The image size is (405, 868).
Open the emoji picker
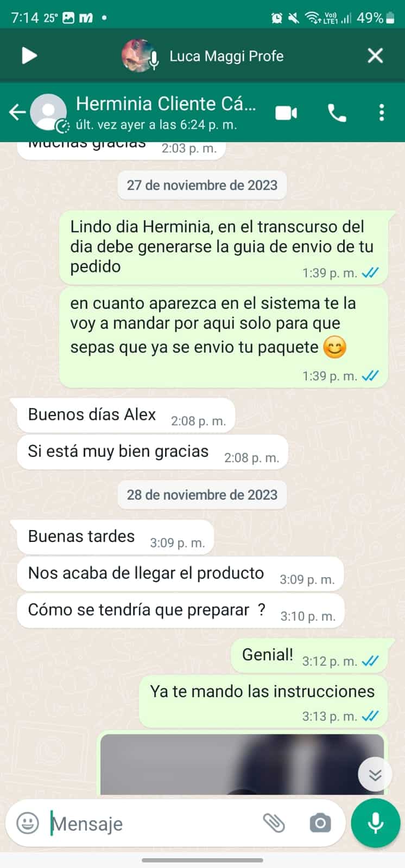pyautogui.click(x=28, y=824)
